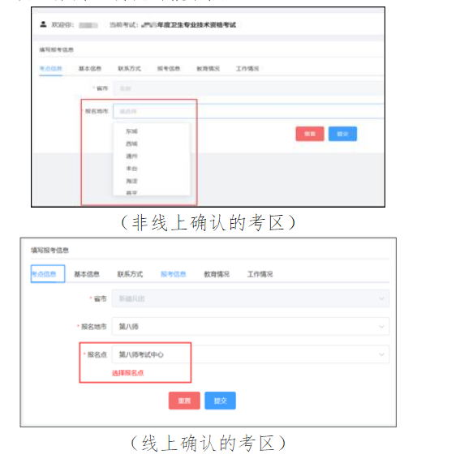Viewport: 460px width, 476px height.
Task: Expand the 报名点 chevron for 第八师考试中心
Action: click(381, 354)
